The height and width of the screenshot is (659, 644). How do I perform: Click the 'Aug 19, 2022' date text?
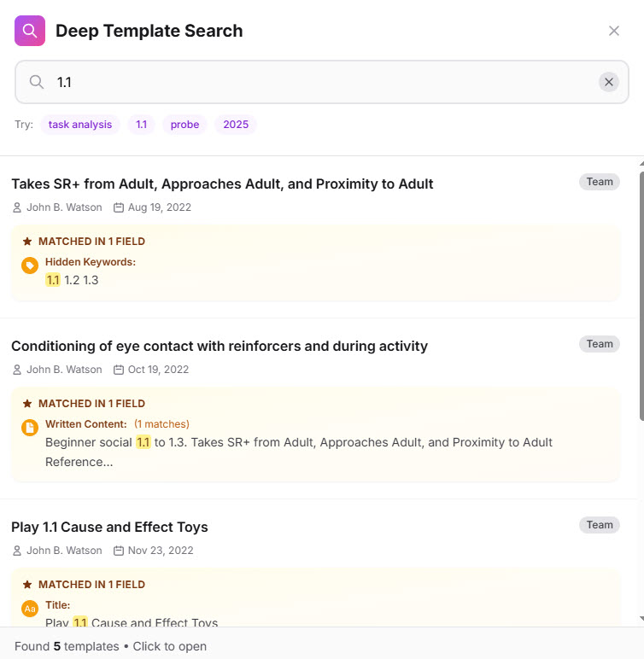point(160,207)
